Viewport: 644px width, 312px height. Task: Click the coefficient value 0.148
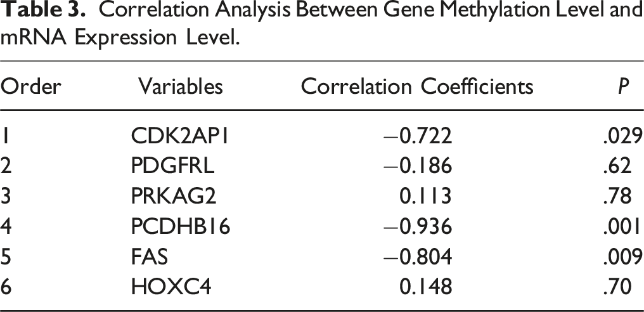tap(425, 287)
